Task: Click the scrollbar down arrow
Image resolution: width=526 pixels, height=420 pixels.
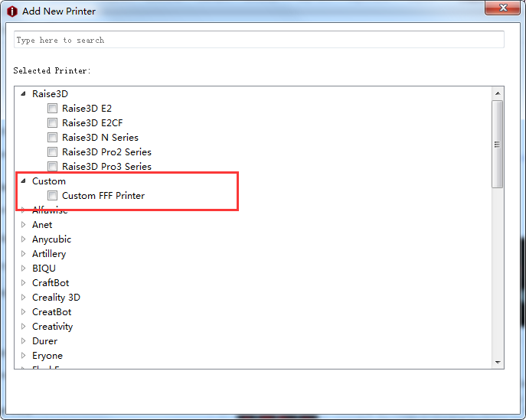Action: click(x=498, y=363)
